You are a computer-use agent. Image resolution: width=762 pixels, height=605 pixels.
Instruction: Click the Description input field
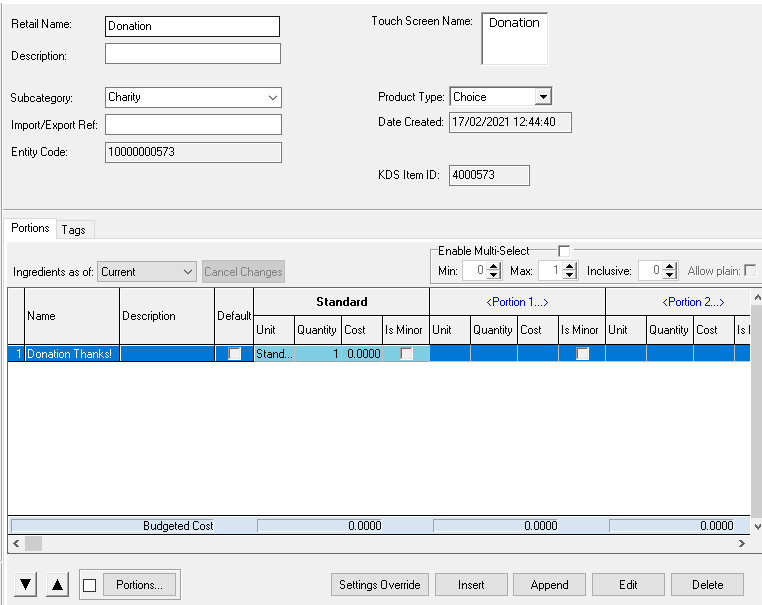pos(192,54)
